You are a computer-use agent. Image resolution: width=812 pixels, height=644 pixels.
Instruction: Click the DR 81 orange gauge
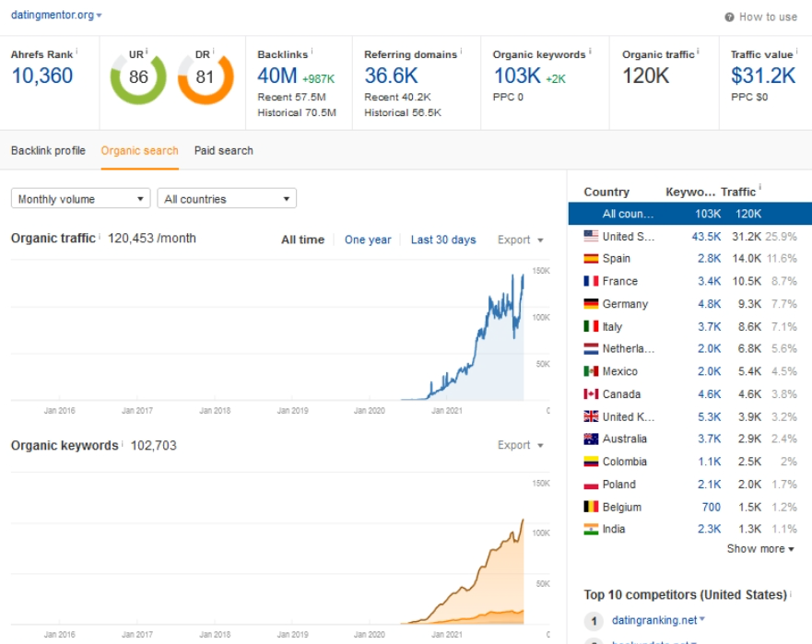[x=205, y=77]
